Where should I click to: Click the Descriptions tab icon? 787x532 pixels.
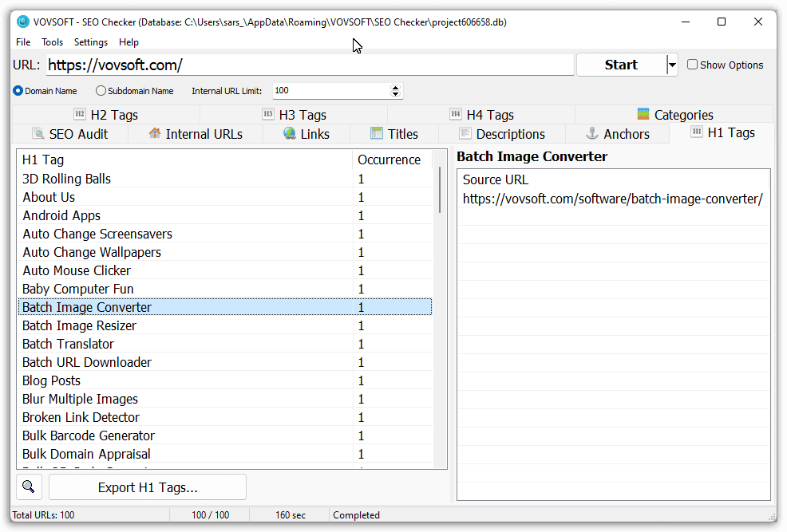tap(465, 133)
